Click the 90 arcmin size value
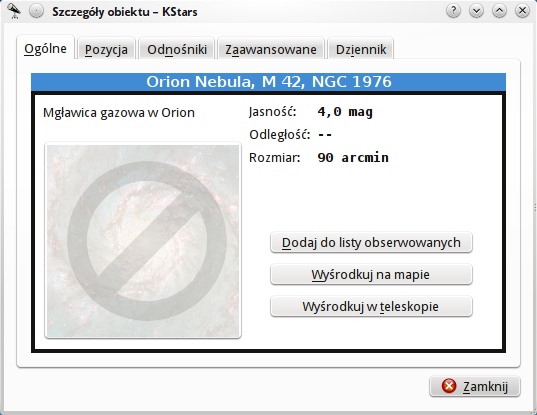 pyautogui.click(x=353, y=158)
